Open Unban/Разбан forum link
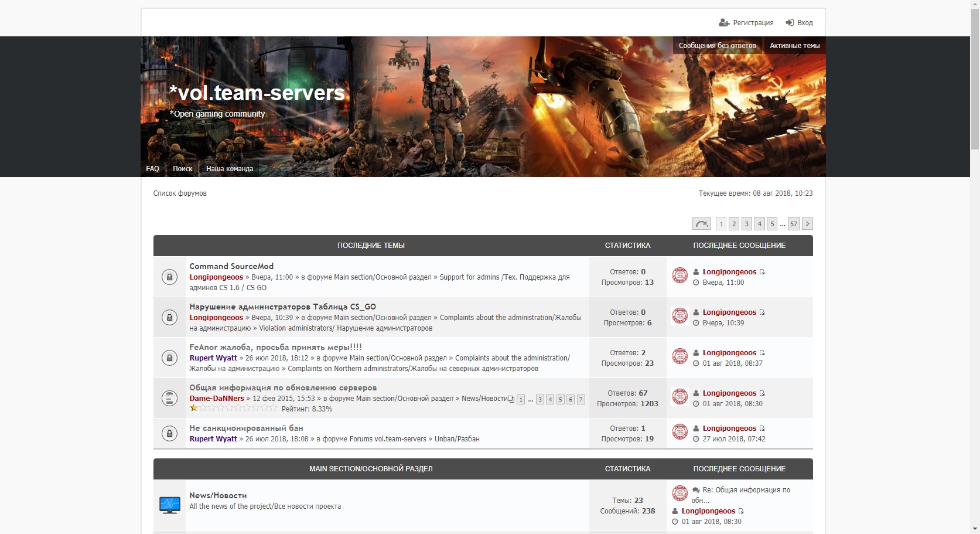 (457, 439)
